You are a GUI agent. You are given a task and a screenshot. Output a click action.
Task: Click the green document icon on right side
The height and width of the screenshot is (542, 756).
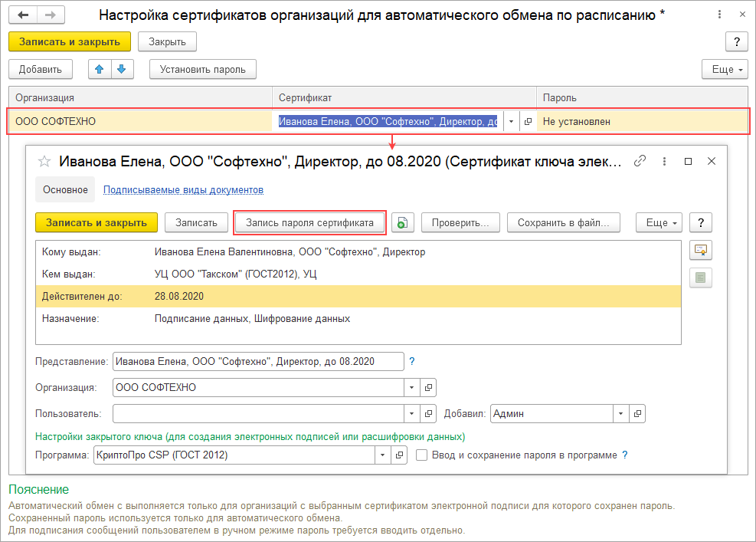click(701, 278)
